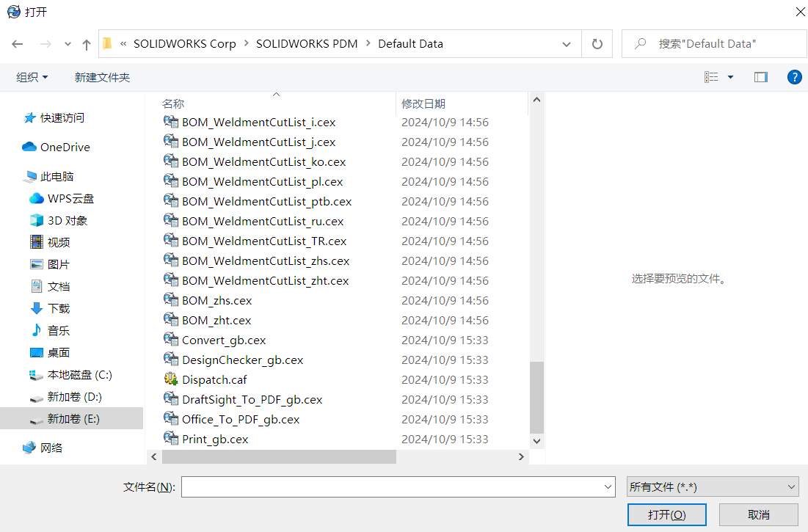Open the 所有文件 (*.*) type dropdown
Image resolution: width=808 pixels, height=532 pixels.
[713, 487]
